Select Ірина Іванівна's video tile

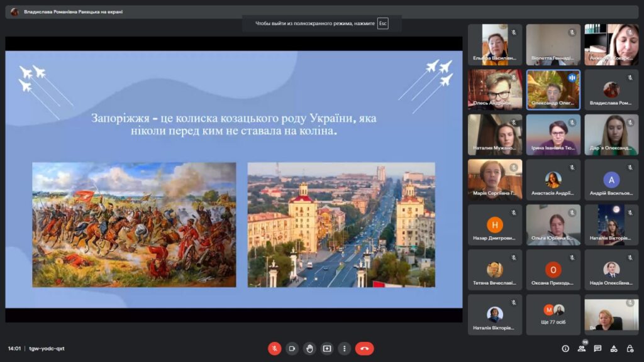(553, 134)
